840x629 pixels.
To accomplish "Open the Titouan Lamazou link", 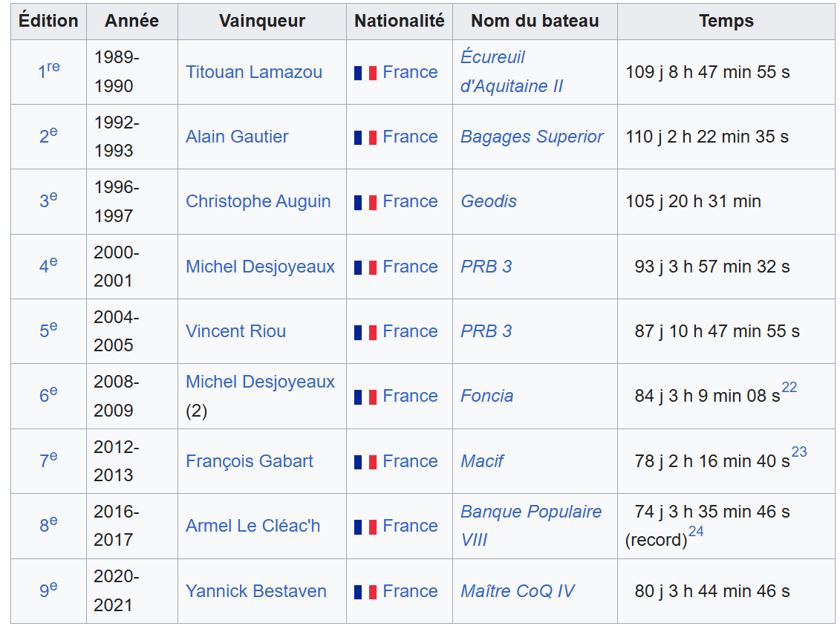I will 254,72.
